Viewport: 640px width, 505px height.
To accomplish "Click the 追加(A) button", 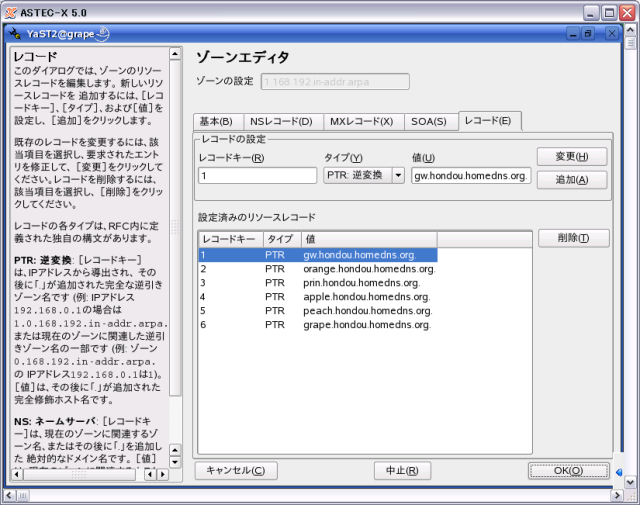I will coord(571,180).
